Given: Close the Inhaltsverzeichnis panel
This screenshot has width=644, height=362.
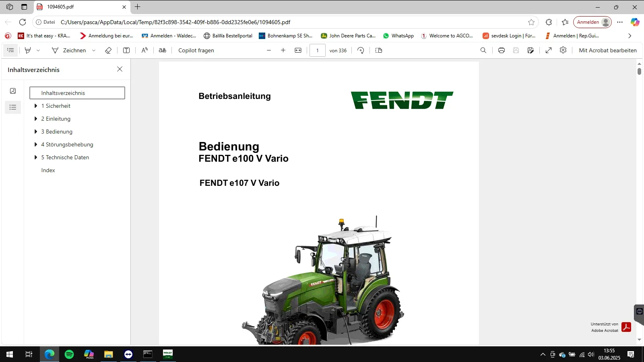Looking at the screenshot, I should click(120, 69).
